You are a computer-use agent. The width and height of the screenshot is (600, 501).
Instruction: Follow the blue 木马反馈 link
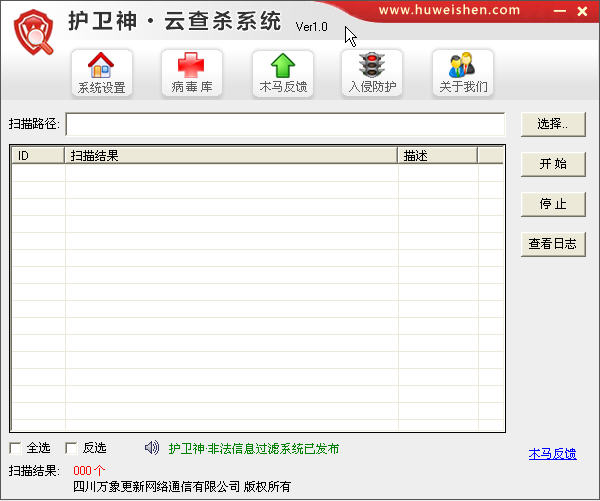[x=553, y=454]
